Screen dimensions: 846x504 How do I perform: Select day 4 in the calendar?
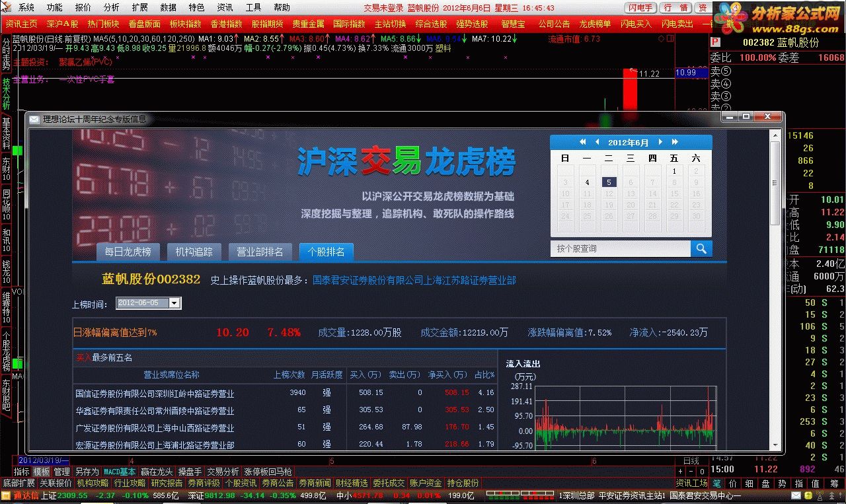(587, 182)
